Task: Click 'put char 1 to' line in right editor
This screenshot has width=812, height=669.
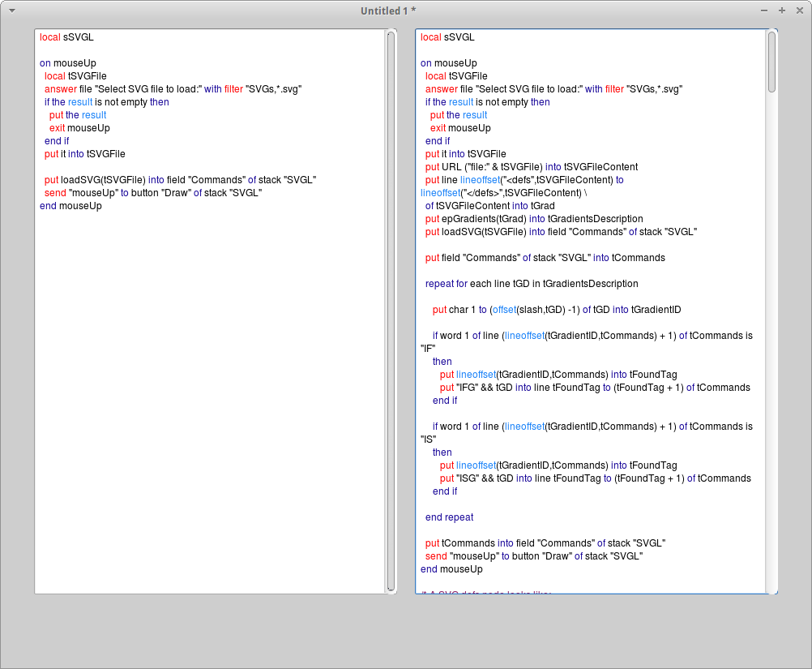Action: pos(556,310)
